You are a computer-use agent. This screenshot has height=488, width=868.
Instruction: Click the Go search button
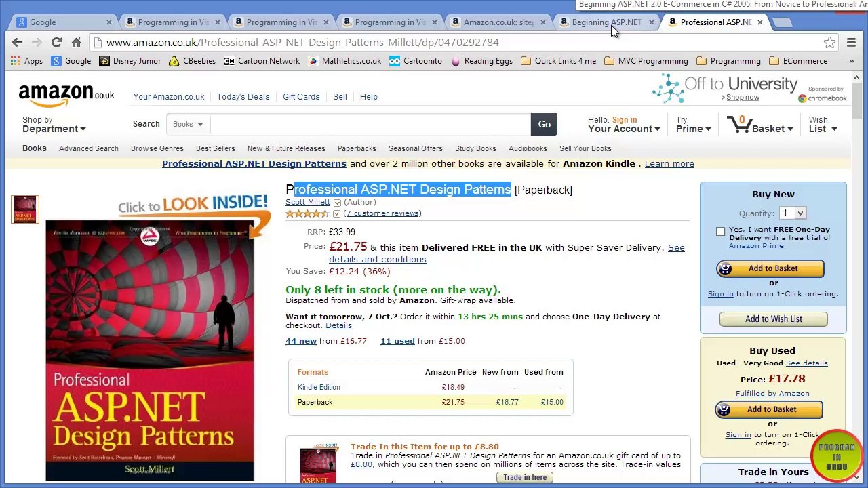coord(544,124)
